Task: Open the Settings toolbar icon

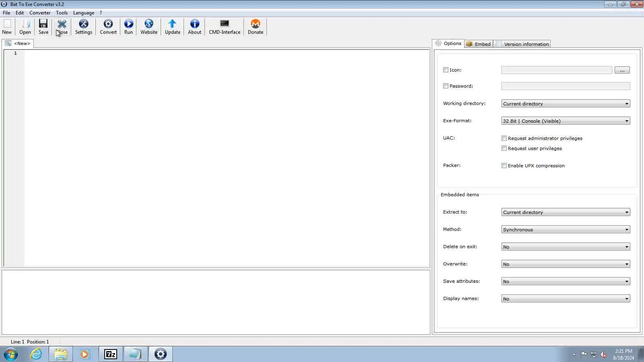Action: (84, 27)
